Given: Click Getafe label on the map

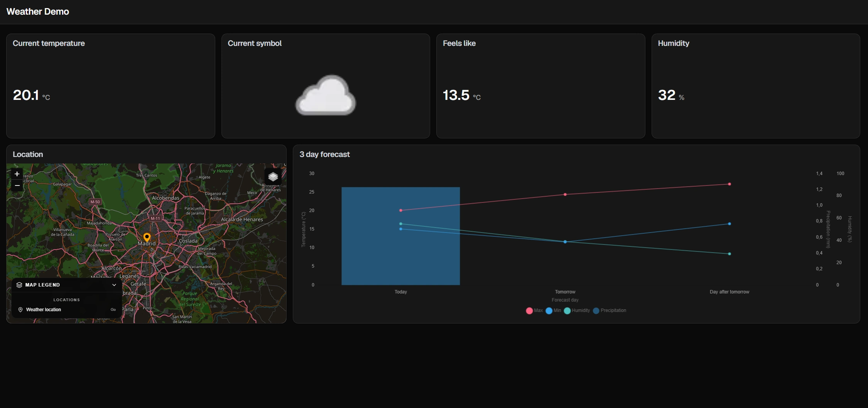Looking at the screenshot, I should pyautogui.click(x=138, y=284).
